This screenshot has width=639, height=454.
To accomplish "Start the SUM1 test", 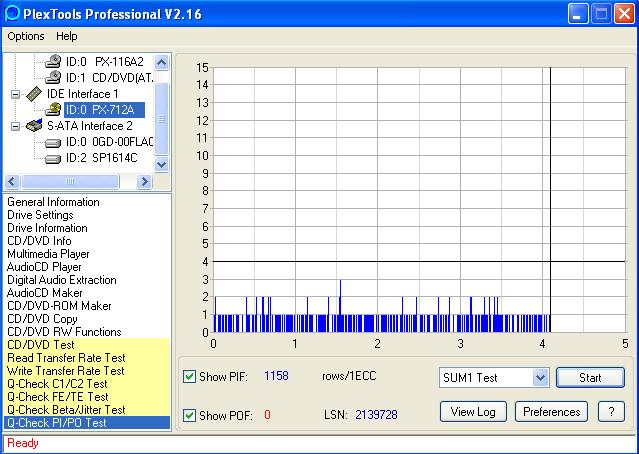I will point(590,378).
